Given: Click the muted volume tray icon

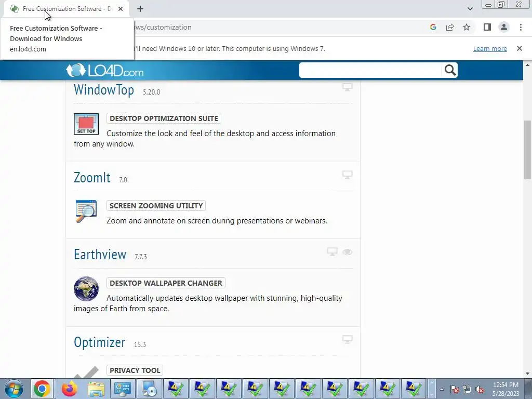Looking at the screenshot, I should tap(480, 389).
